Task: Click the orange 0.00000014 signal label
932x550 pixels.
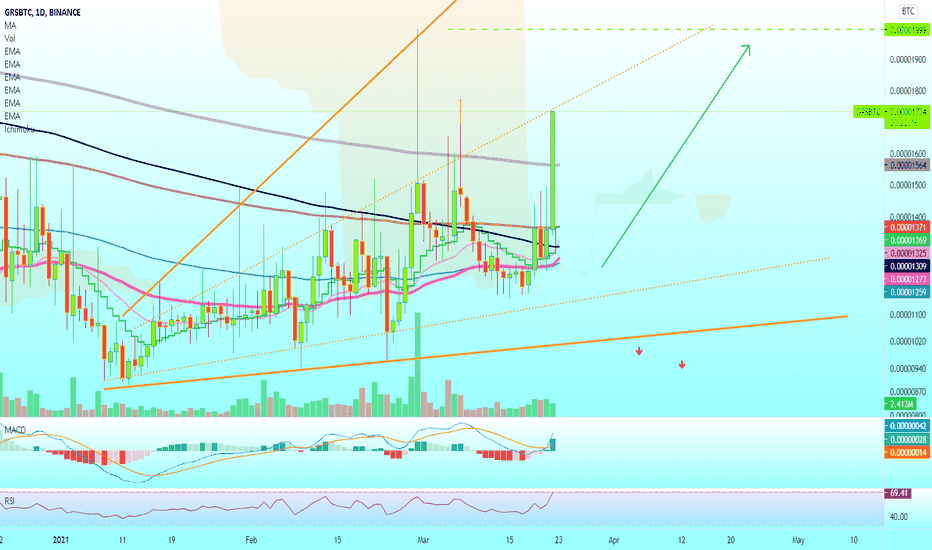Action: coord(906,452)
